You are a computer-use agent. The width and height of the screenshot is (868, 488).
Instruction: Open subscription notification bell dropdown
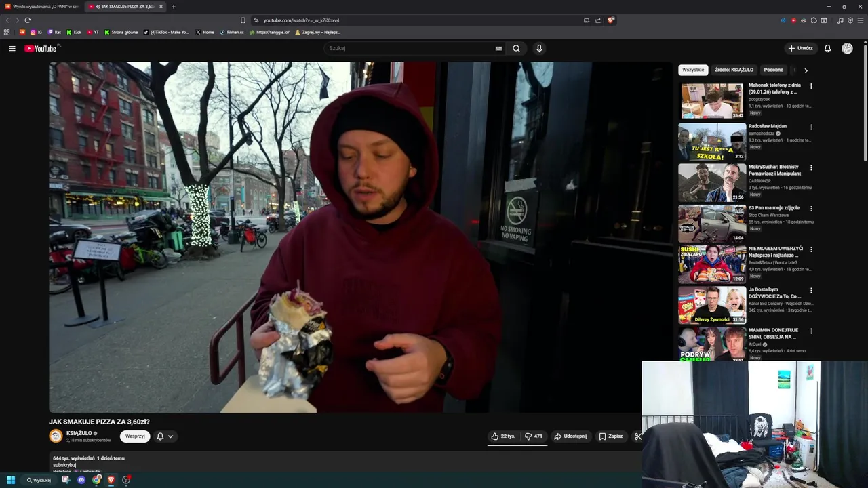(x=165, y=436)
